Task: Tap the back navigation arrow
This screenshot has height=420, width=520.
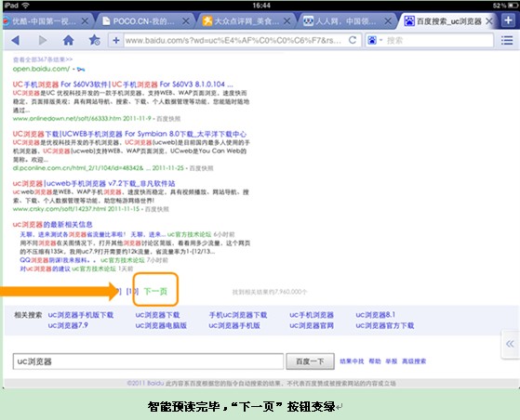Action: [16, 40]
